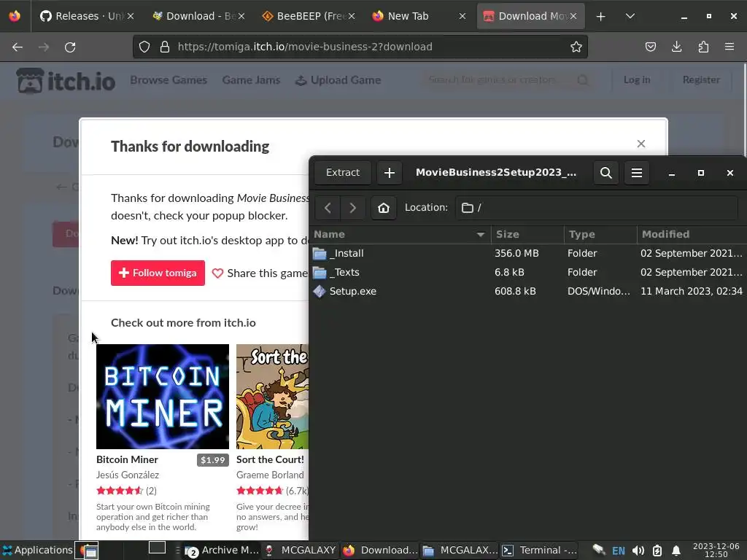Open Firefox extensions menu
747x560 pixels.
(x=703, y=47)
